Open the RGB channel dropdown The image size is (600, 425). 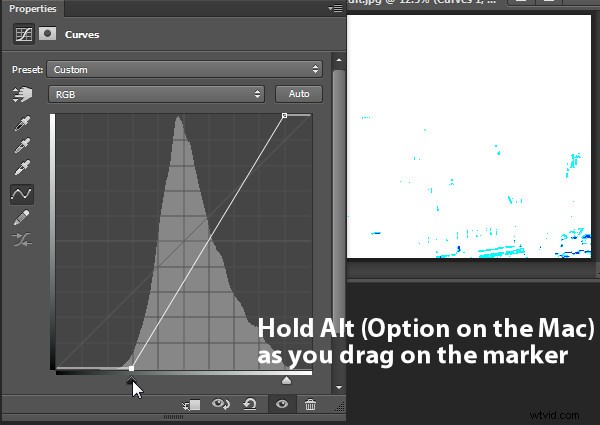(156, 94)
